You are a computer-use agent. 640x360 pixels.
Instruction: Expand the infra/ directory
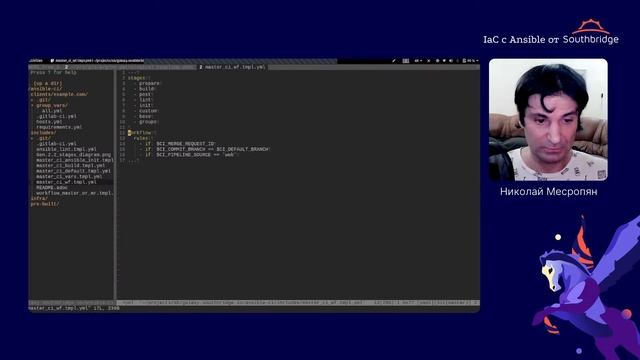point(39,198)
